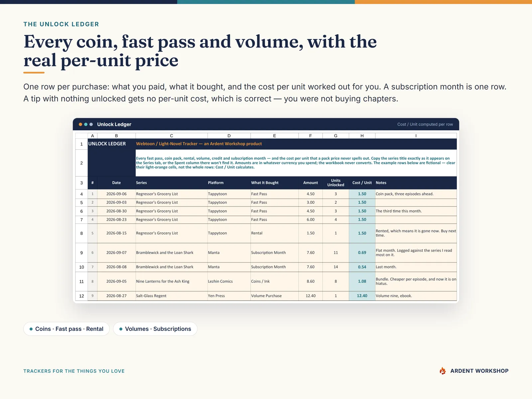This screenshot has width=532, height=399.
Task: Click the orange window dot in Unlock Ledger
Action: 80,124
